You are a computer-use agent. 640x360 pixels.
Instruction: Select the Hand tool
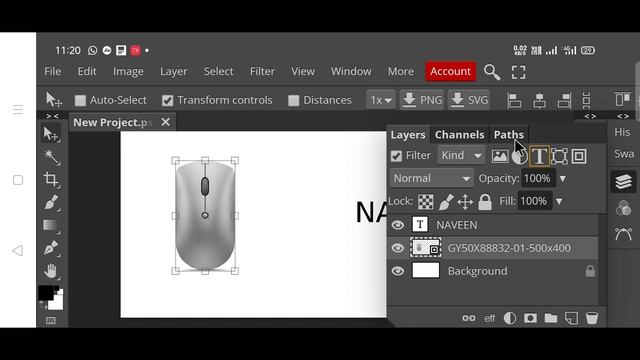(51, 271)
